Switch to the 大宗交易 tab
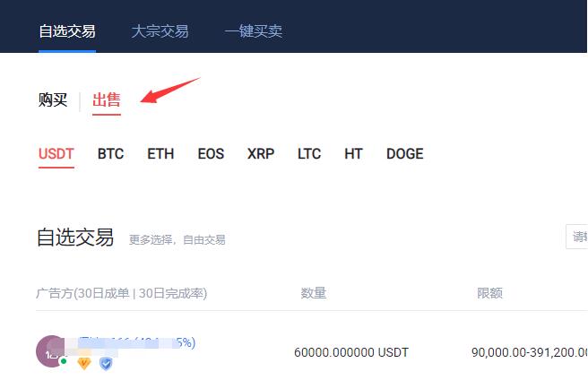 160,31
